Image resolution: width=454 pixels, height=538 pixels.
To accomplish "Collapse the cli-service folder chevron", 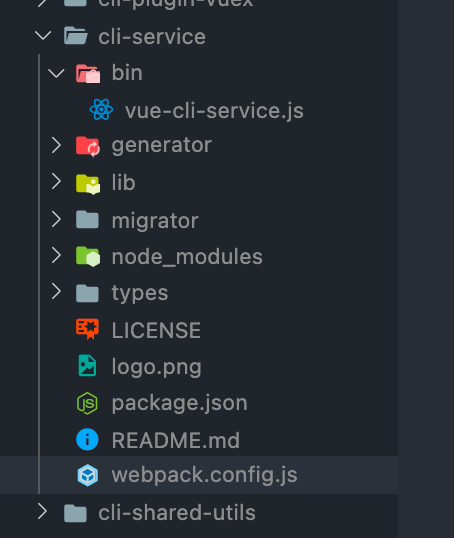I will coord(43,36).
